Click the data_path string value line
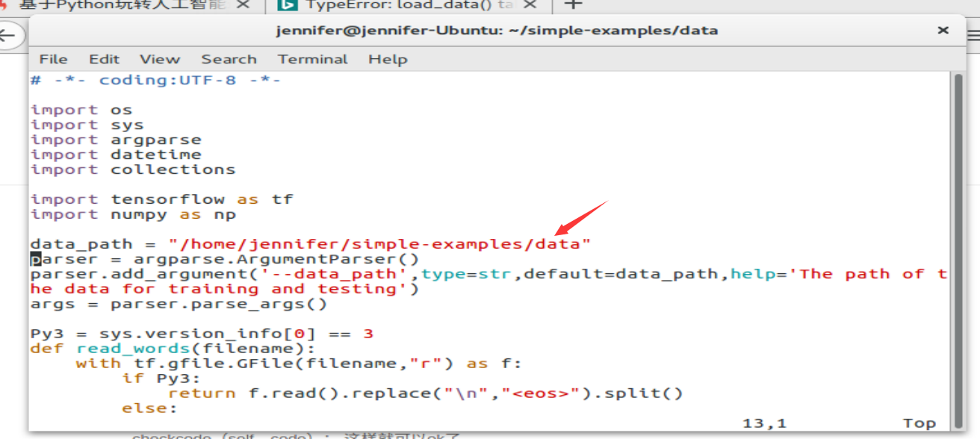 311,244
